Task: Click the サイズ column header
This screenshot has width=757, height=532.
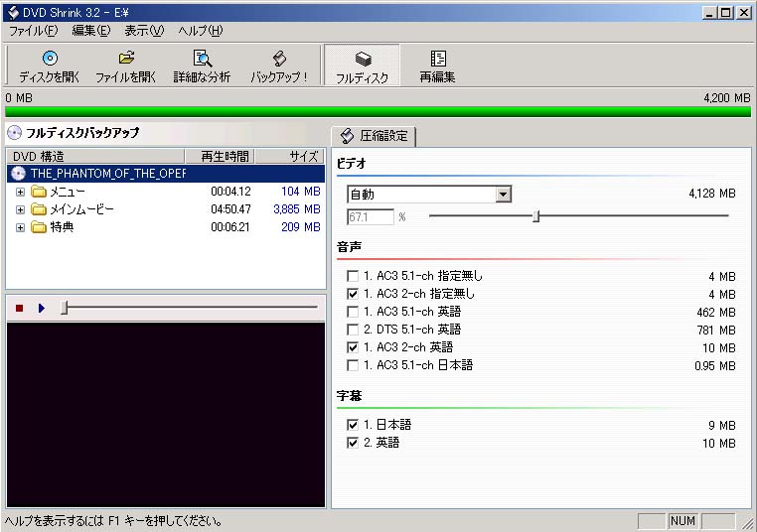Action: click(290, 156)
